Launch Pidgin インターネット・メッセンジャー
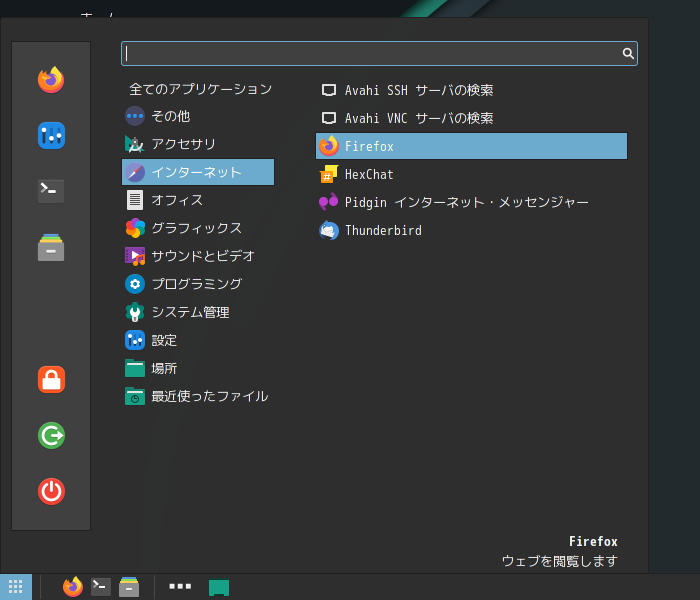The width and height of the screenshot is (700, 600). 471,202
